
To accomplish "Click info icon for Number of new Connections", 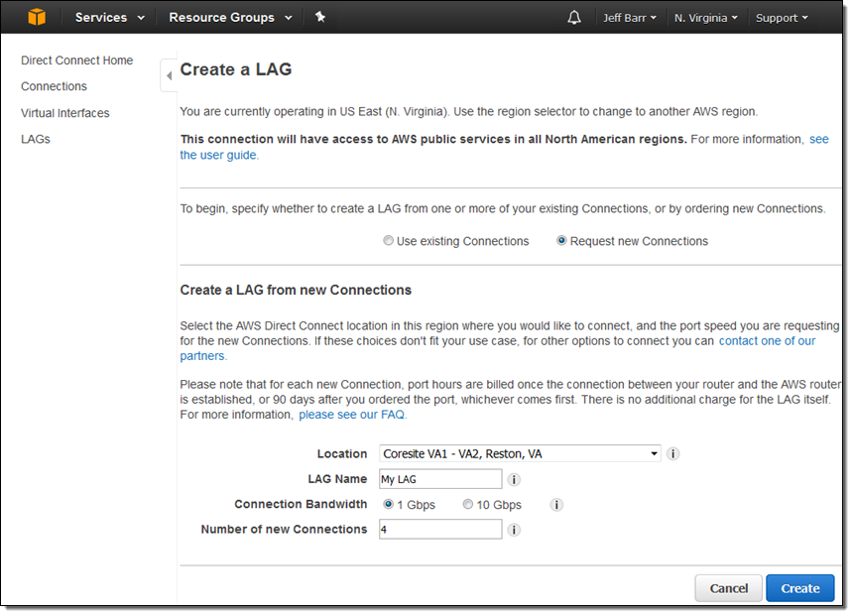I will [x=514, y=530].
